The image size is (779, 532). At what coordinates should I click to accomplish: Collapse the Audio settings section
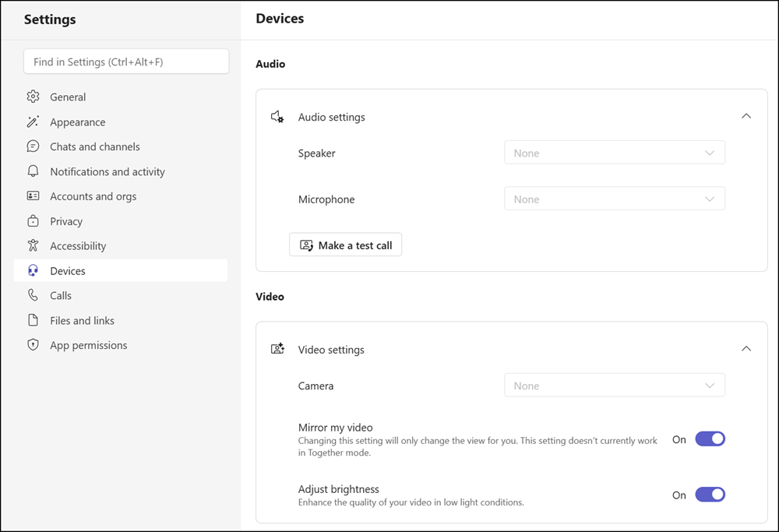(746, 115)
